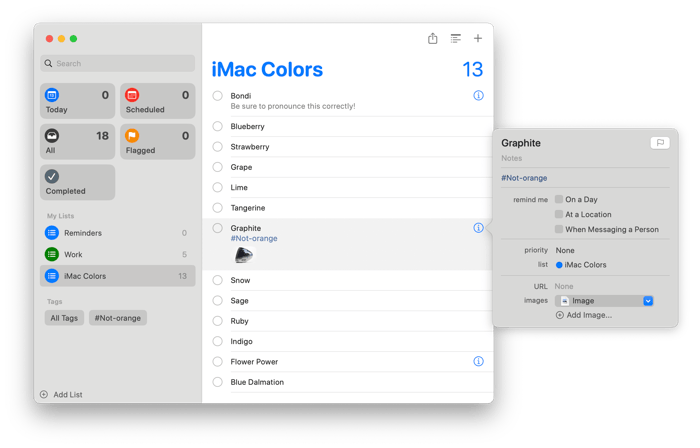Mark Strawberry reminder as complete
This screenshot has width=700, height=448.
pyautogui.click(x=217, y=146)
